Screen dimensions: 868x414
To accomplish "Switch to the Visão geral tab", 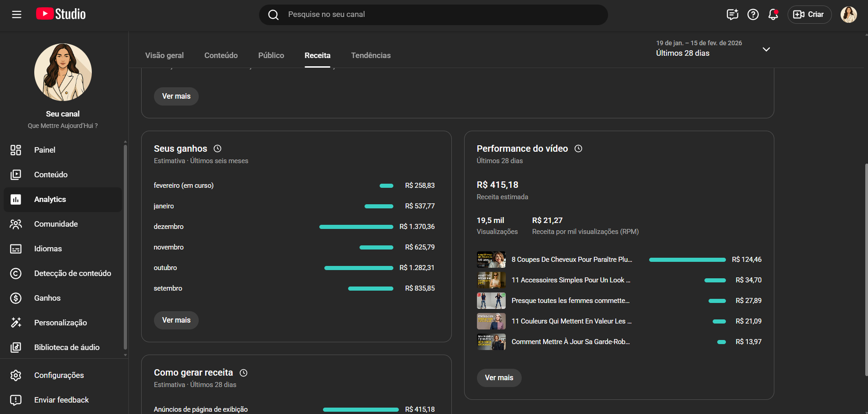I will (x=164, y=55).
